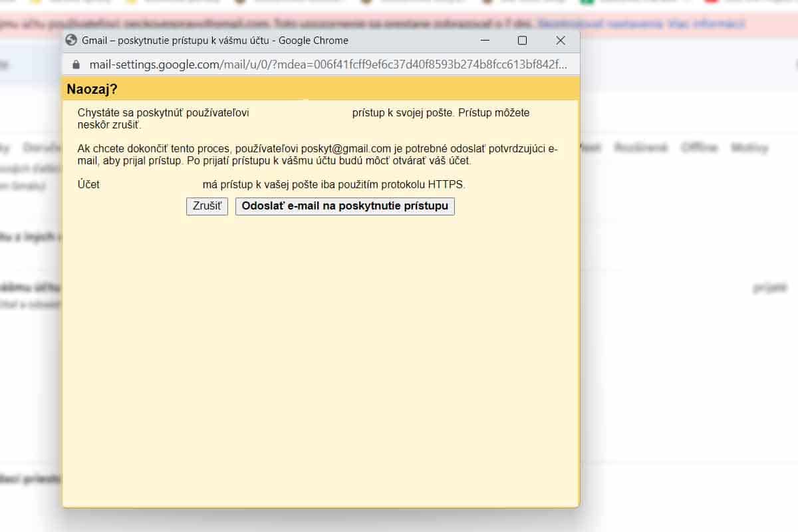Click the Naozaj? heading text
798x532 pixels.
click(92, 89)
